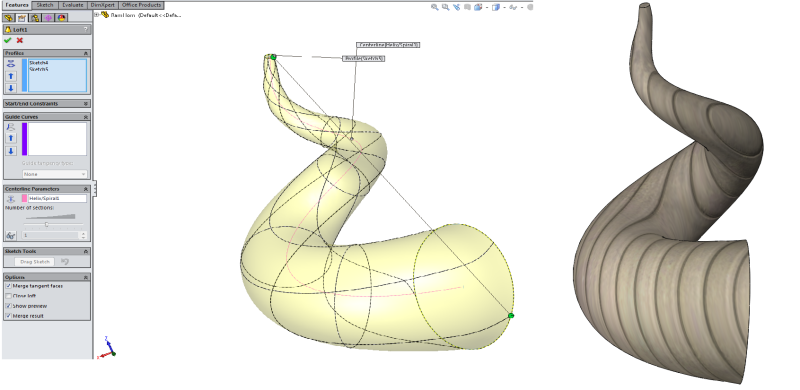This screenshot has width=800, height=390.
Task: Open the FeatureManager design tree tab icon
Action: click(8, 18)
